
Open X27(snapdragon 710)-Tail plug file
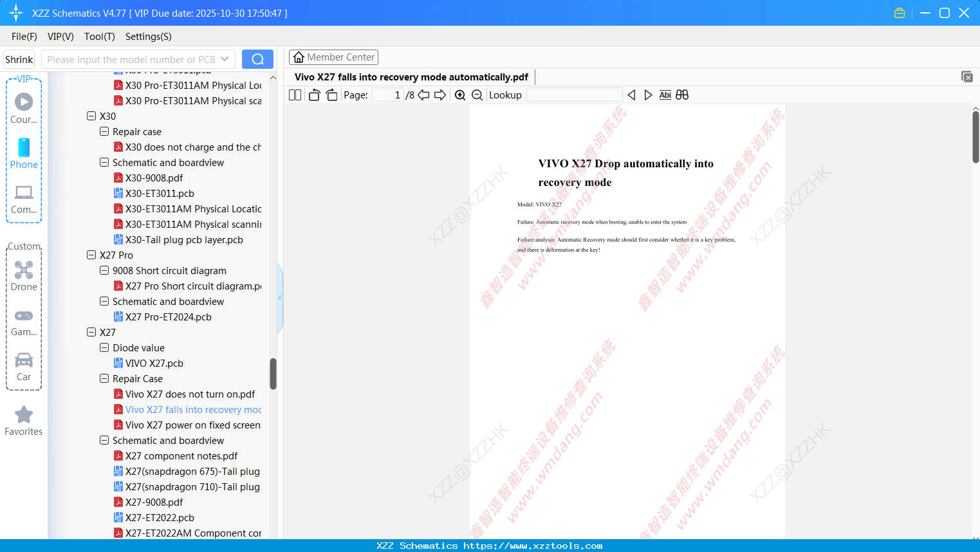pos(187,487)
